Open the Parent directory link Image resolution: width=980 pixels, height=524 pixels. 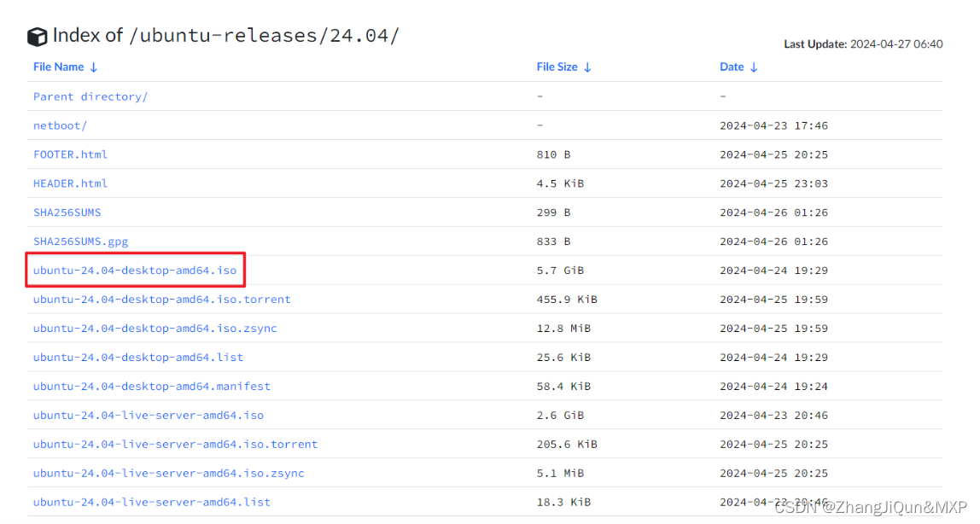(x=90, y=96)
